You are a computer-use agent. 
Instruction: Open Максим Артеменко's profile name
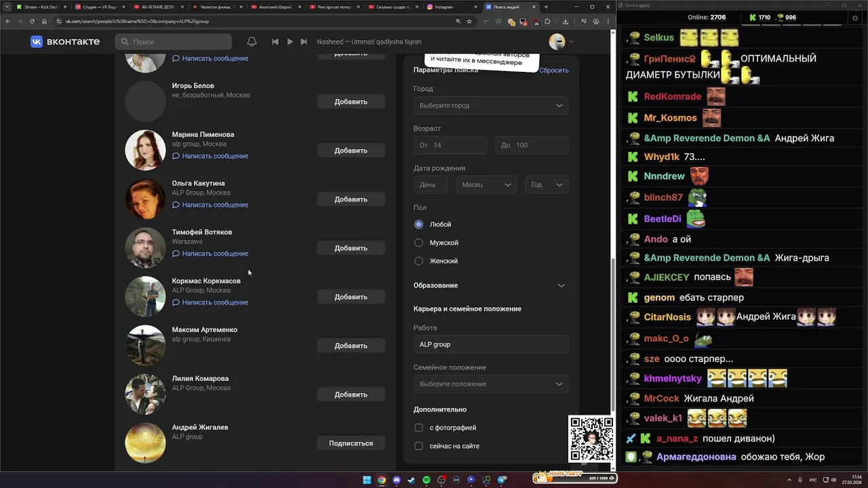[205, 329]
